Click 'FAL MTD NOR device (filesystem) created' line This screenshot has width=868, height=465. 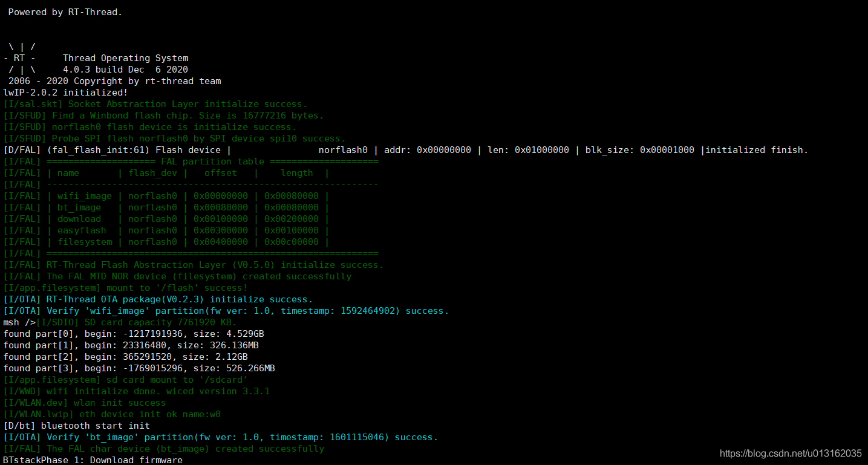(177, 276)
